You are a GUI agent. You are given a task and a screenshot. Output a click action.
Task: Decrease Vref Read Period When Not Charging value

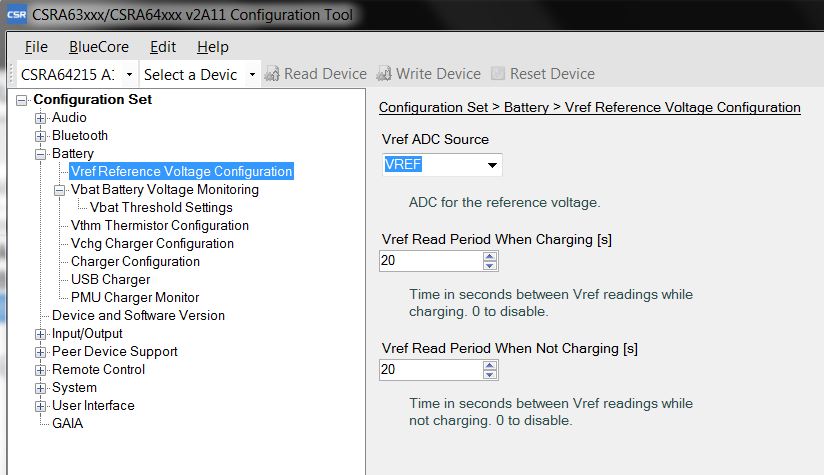click(x=489, y=375)
